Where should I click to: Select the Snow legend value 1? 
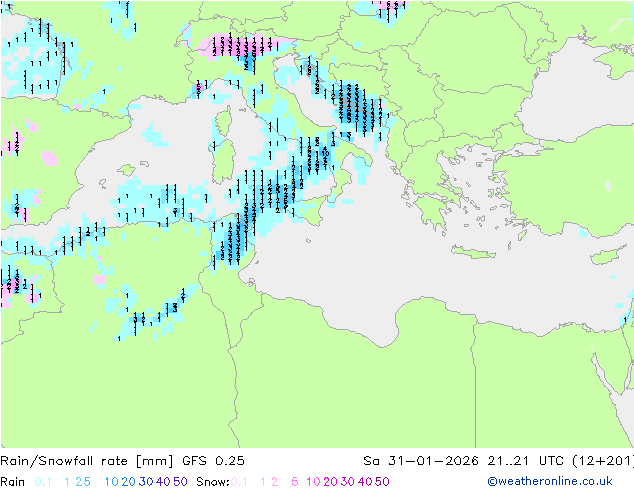click(x=263, y=482)
